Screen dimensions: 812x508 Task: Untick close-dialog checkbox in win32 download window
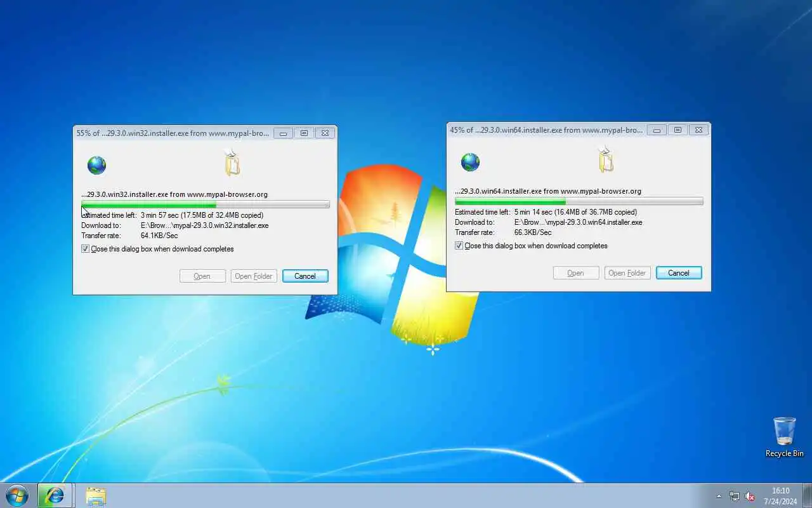[85, 249]
